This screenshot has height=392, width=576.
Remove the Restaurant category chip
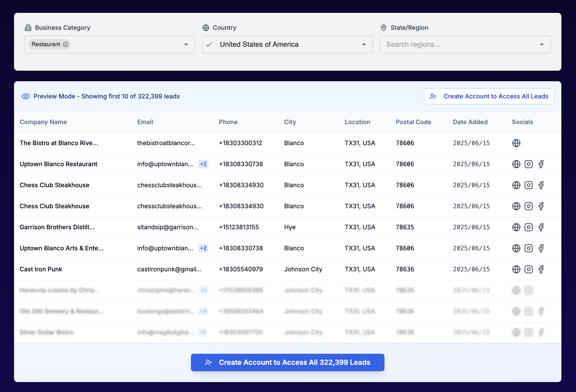66,44
